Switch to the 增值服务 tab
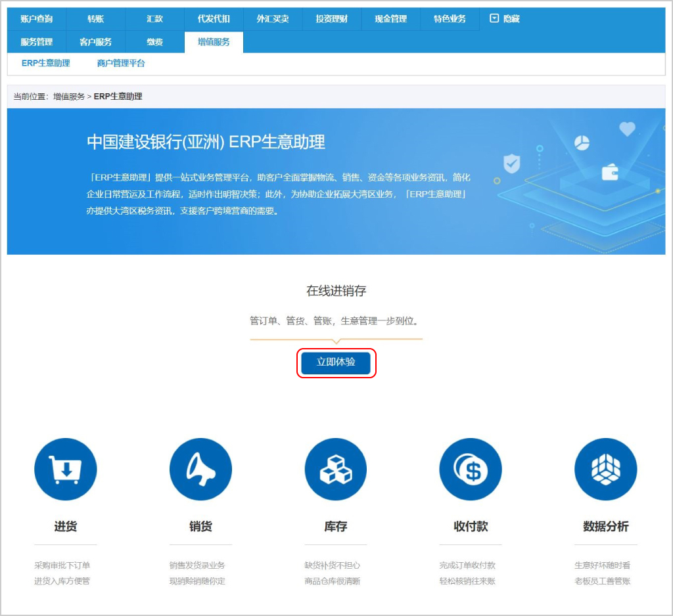The image size is (673, 616). coord(213,41)
